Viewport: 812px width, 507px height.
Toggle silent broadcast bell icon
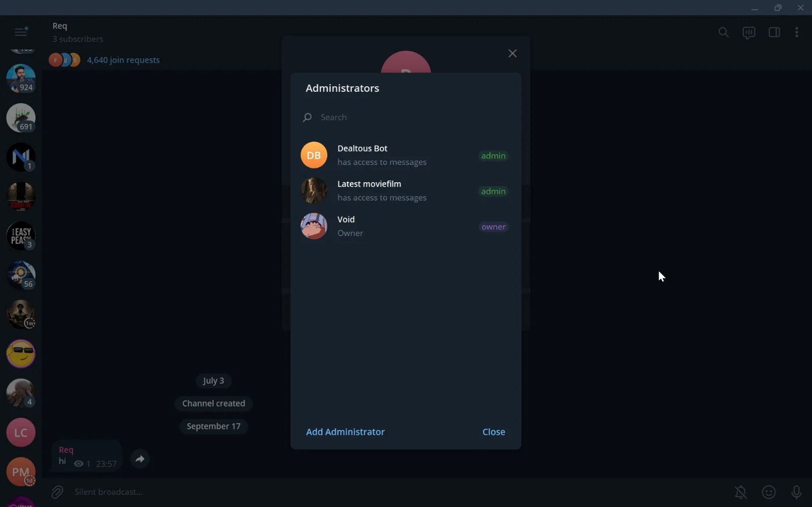pyautogui.click(x=741, y=492)
